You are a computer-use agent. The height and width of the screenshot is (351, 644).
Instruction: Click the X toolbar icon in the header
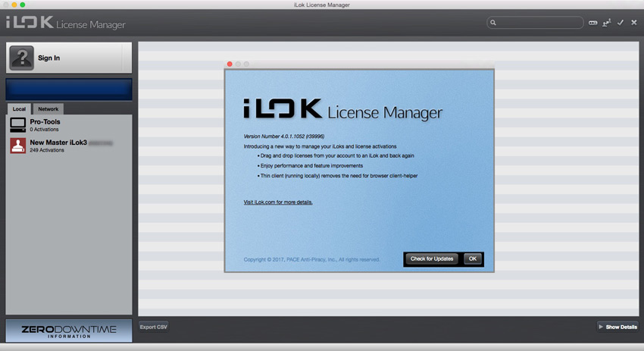(633, 23)
